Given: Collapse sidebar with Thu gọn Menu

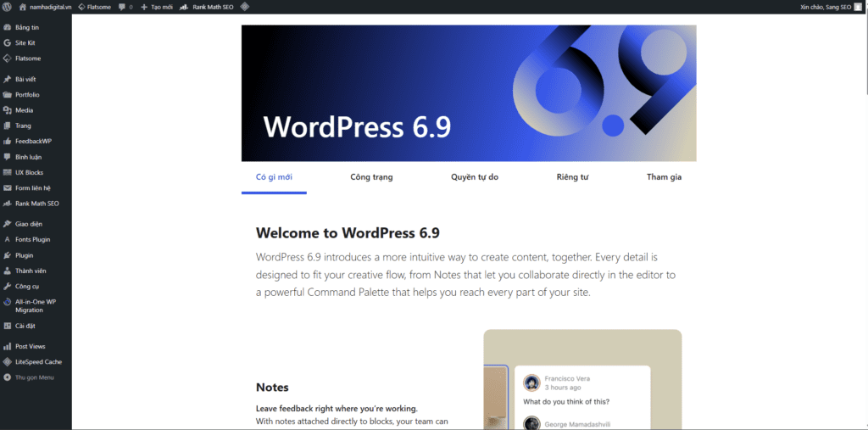Looking at the screenshot, I should coord(34,377).
